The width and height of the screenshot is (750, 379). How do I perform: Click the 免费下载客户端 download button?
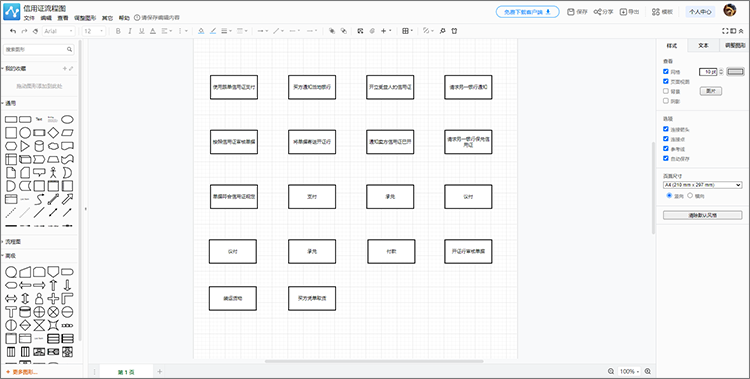tap(528, 11)
